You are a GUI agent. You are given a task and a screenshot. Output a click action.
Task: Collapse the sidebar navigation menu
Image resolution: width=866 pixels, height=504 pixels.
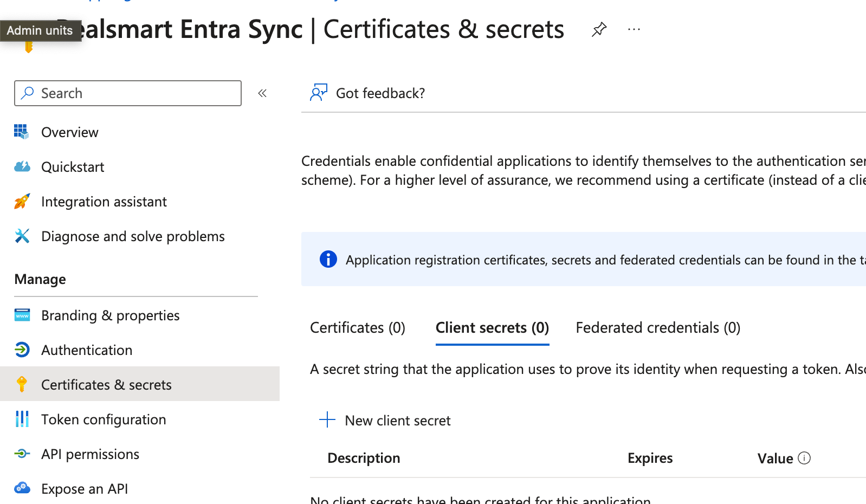[262, 93]
